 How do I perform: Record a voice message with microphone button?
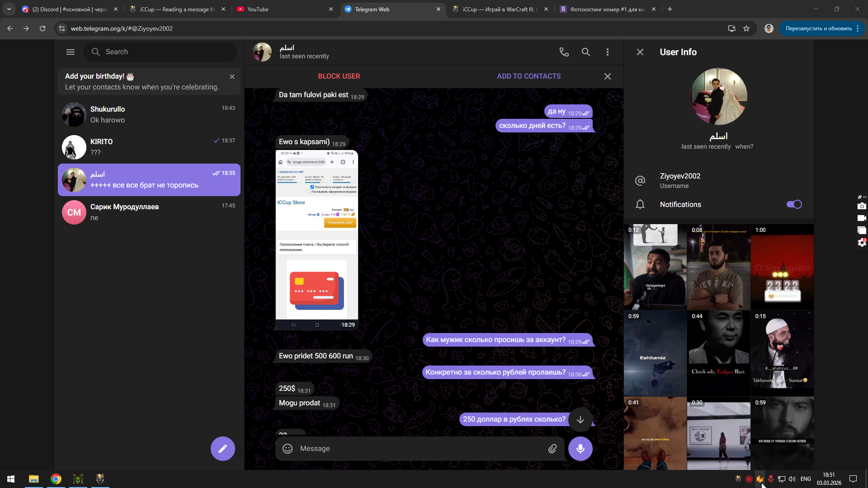(580, 448)
